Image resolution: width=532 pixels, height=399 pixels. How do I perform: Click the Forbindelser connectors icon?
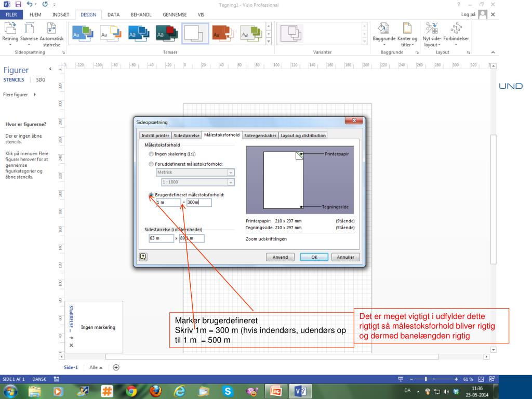(x=456, y=29)
